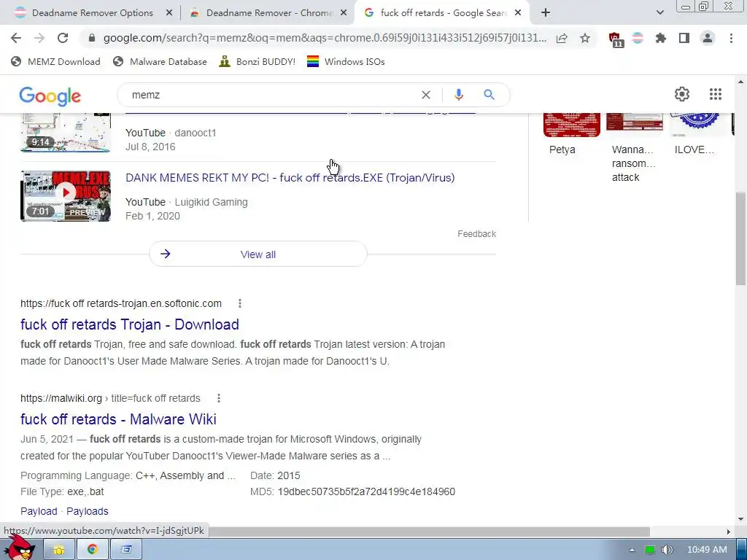Clear the search box with the X
The width and height of the screenshot is (747, 560).
pyautogui.click(x=426, y=96)
